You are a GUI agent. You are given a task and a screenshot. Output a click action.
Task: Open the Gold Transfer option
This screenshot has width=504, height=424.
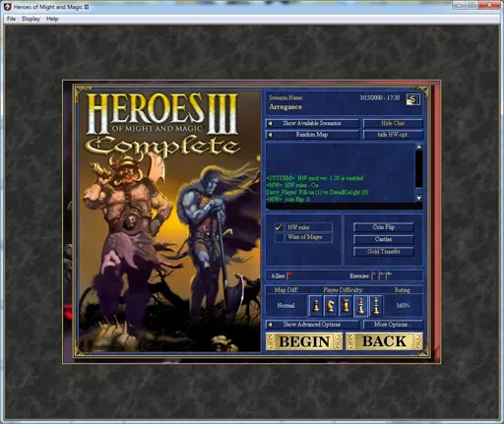pyautogui.click(x=383, y=252)
